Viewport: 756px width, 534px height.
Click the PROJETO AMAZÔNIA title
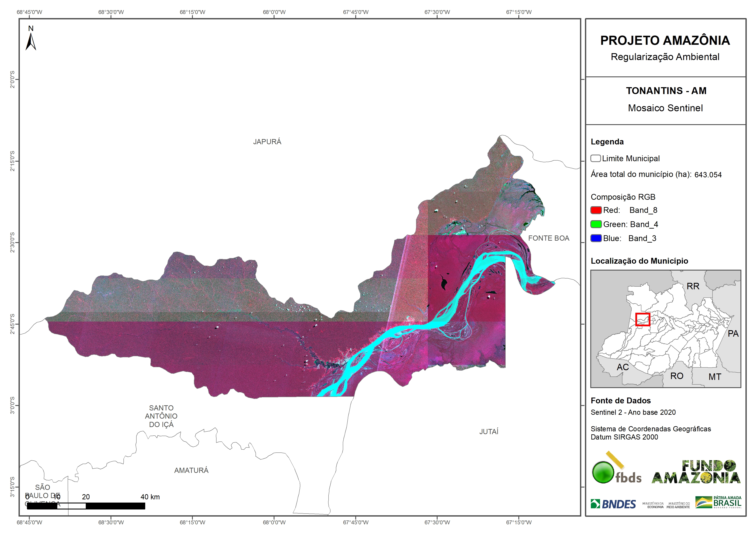[665, 40]
